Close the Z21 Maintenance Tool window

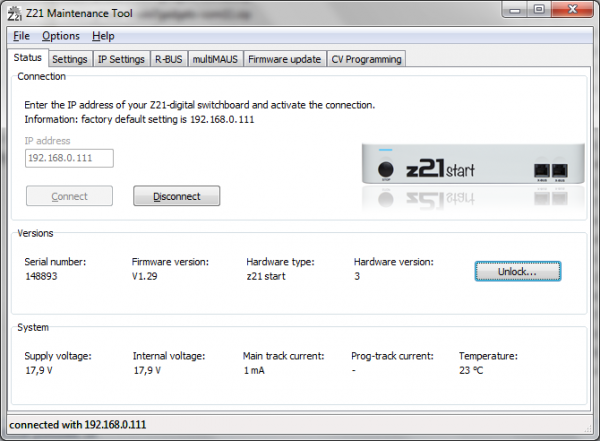[x=572, y=10]
